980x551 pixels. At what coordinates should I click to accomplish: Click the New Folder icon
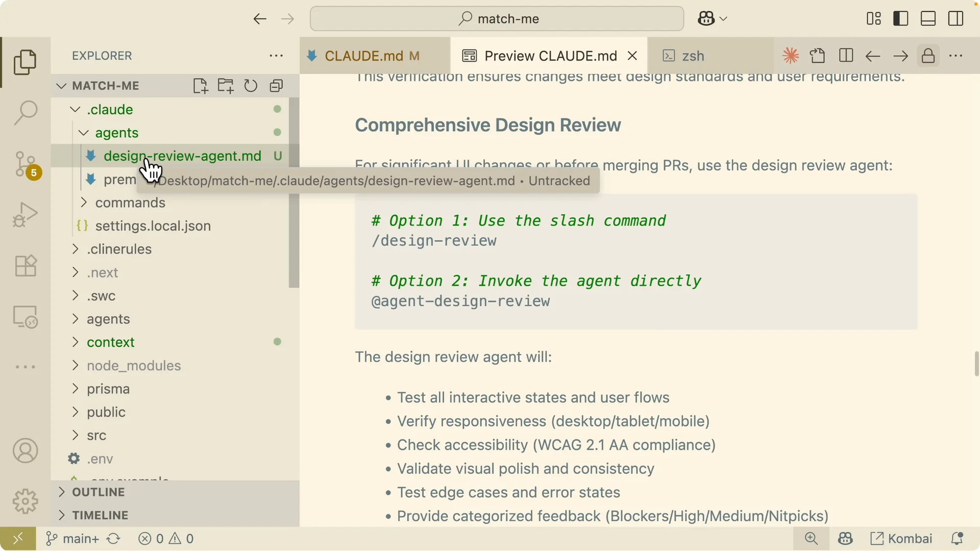point(225,86)
